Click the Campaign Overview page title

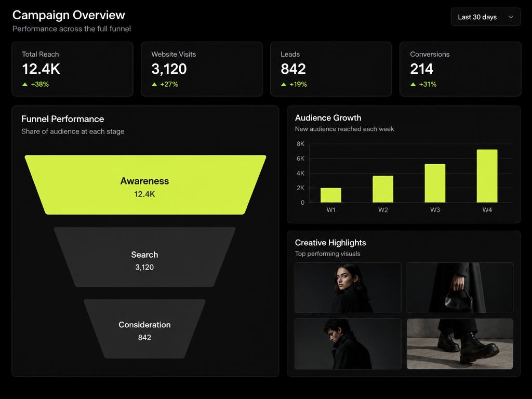(x=69, y=15)
